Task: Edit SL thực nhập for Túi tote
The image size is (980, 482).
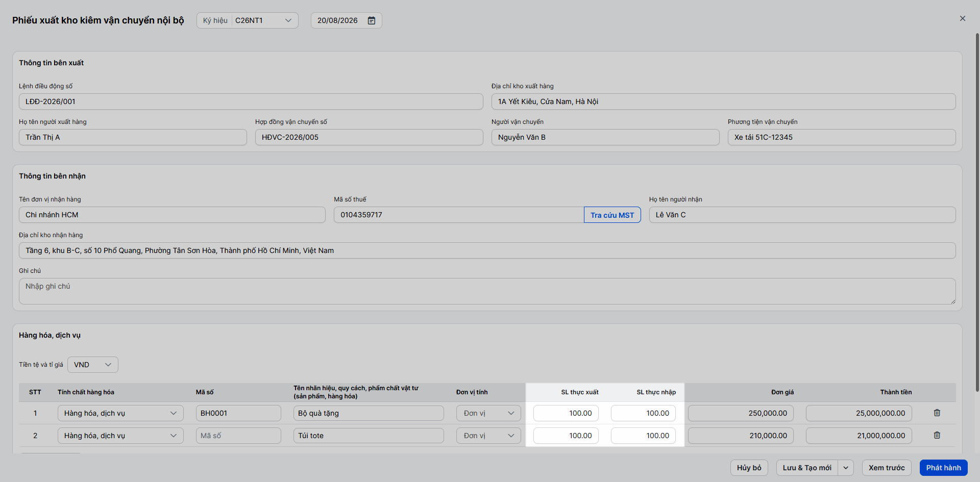Action: coord(643,436)
